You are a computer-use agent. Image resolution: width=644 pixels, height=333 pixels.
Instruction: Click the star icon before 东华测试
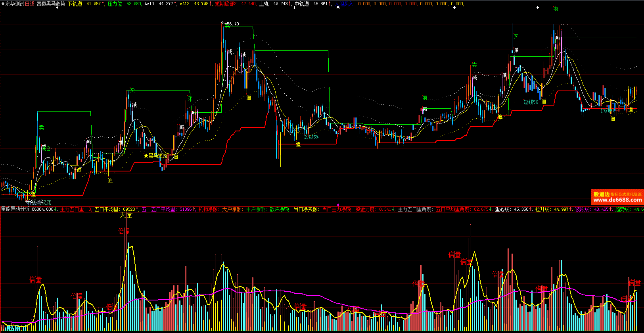click(3, 4)
